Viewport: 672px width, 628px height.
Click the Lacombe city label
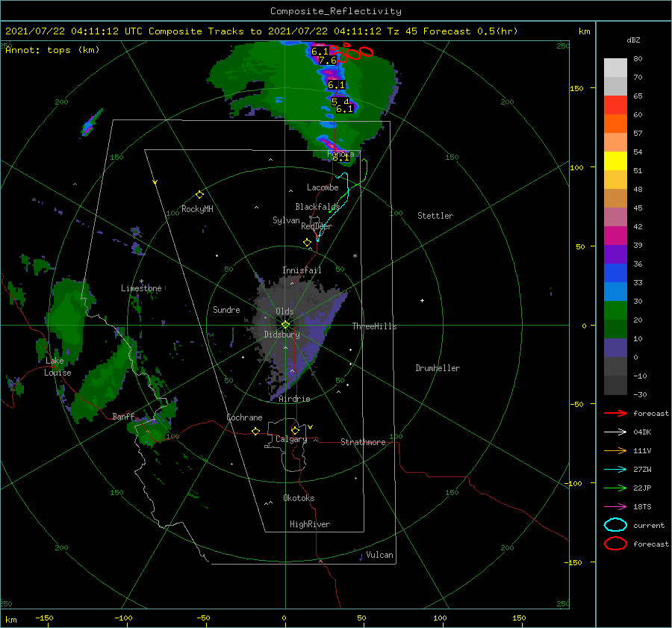(x=323, y=187)
